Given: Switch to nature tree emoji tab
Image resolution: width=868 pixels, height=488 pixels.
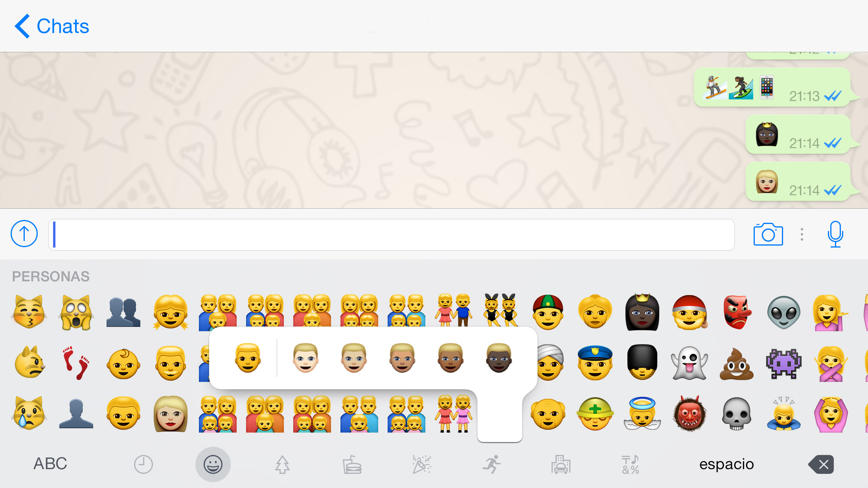Looking at the screenshot, I should 282,464.
